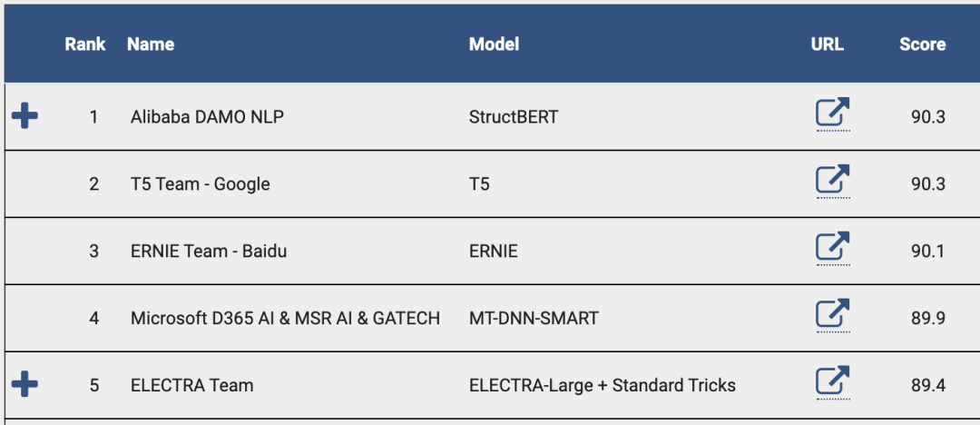The image size is (980, 425).
Task: Click the StructBERT model cell
Action: pos(514,117)
